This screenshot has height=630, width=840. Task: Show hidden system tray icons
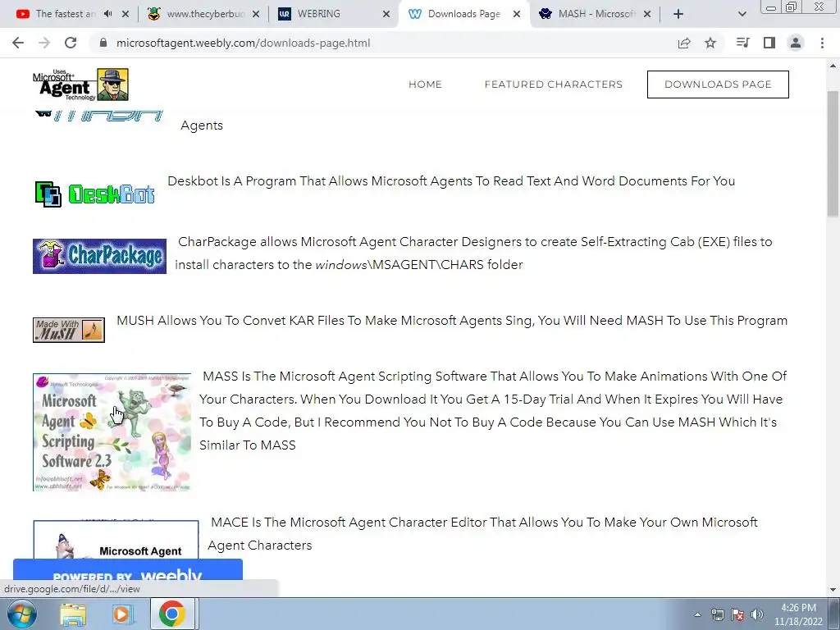pyautogui.click(x=697, y=614)
